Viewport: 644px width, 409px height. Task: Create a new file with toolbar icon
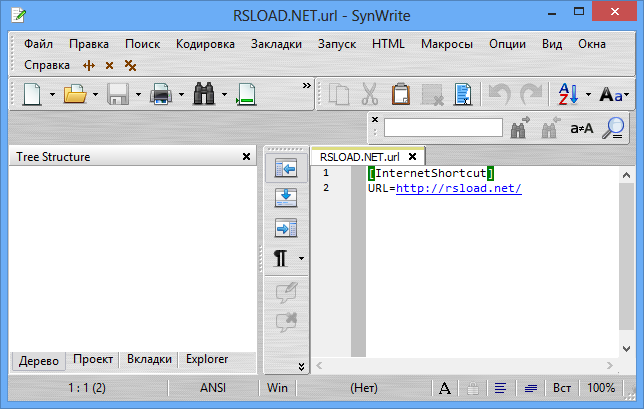32,94
